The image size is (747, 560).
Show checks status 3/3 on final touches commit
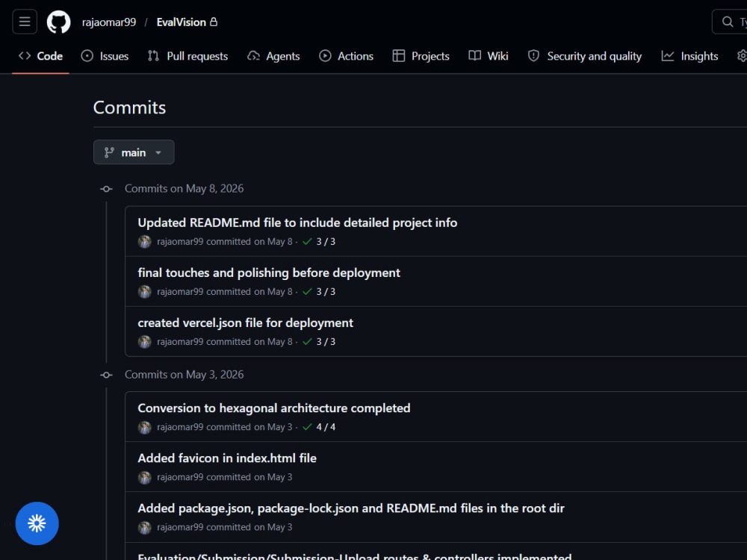(x=319, y=291)
